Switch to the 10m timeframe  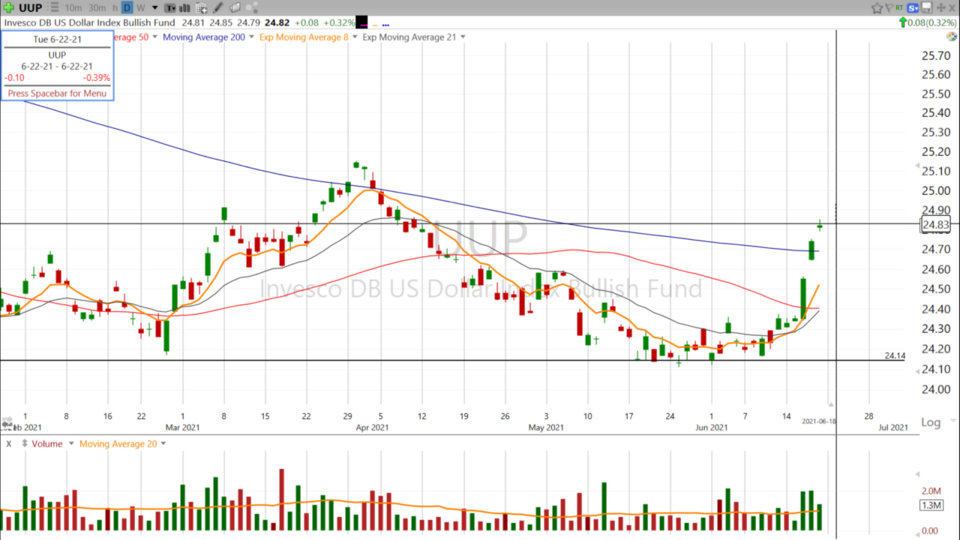tap(73, 8)
